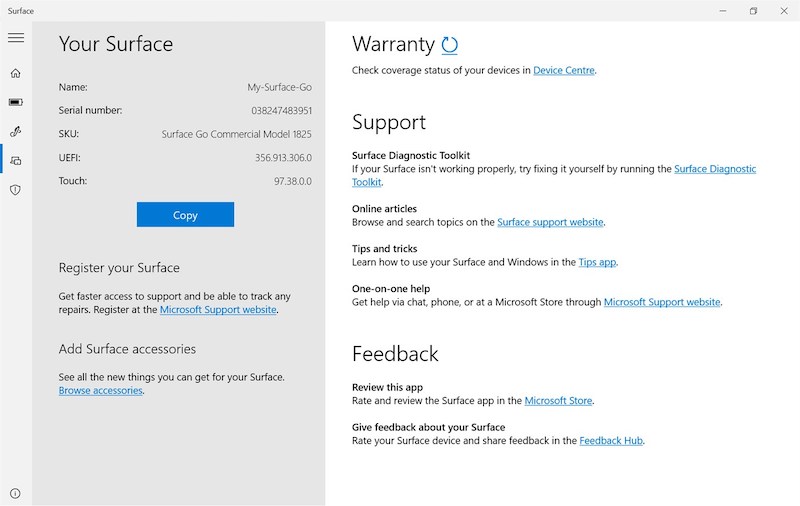Open the Feedback Hub link

611,441
